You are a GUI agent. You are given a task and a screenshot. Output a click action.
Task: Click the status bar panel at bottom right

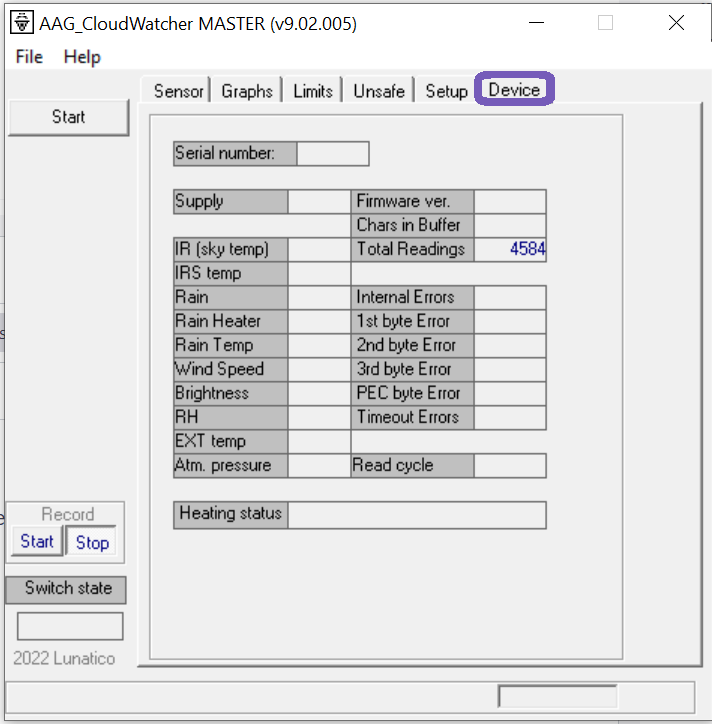tap(557, 696)
